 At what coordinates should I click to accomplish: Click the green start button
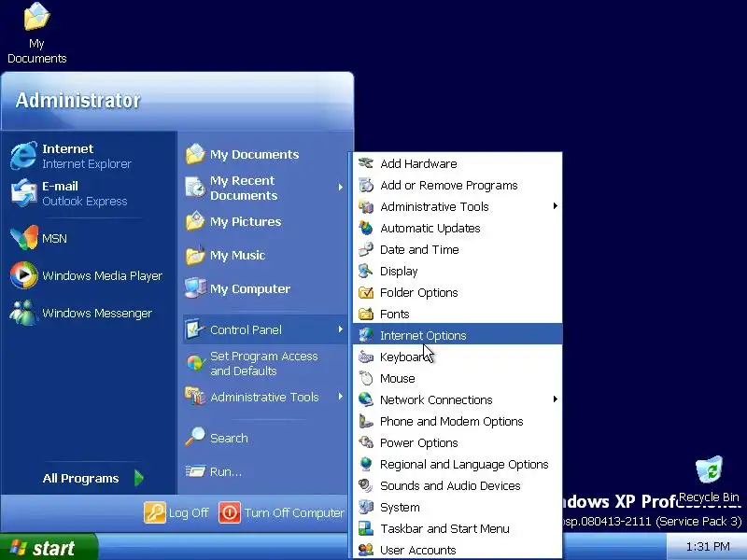pyautogui.click(x=49, y=547)
